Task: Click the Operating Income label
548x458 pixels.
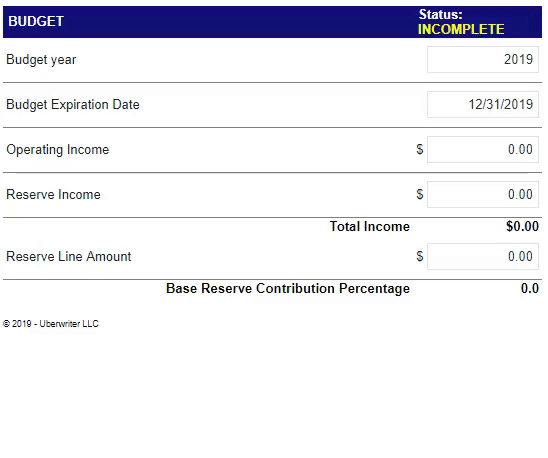Action: [58, 150]
